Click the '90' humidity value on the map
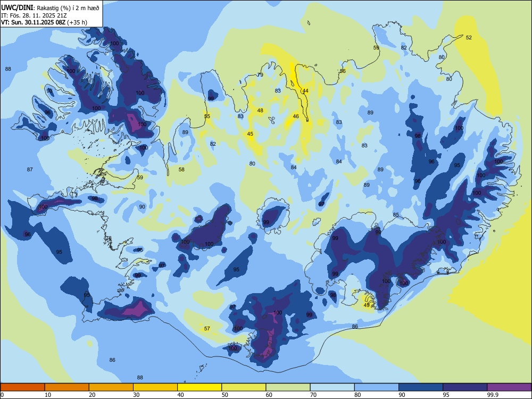This screenshot has width=532, height=399. pos(142,206)
